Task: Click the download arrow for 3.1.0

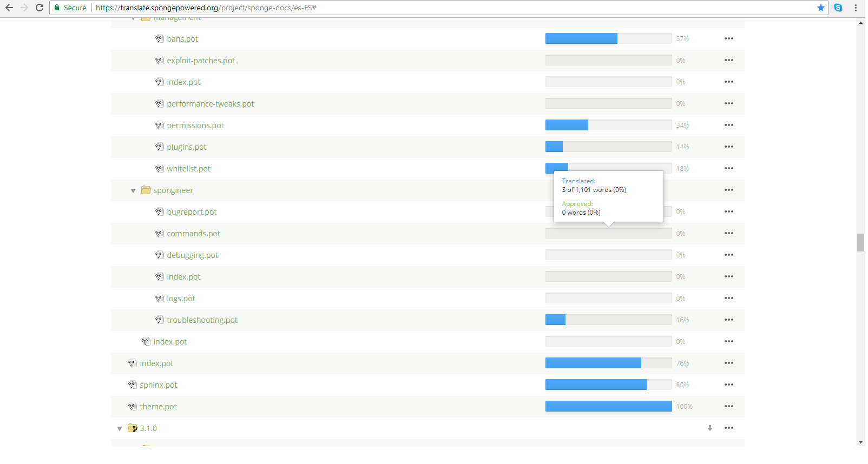Action: tap(710, 428)
